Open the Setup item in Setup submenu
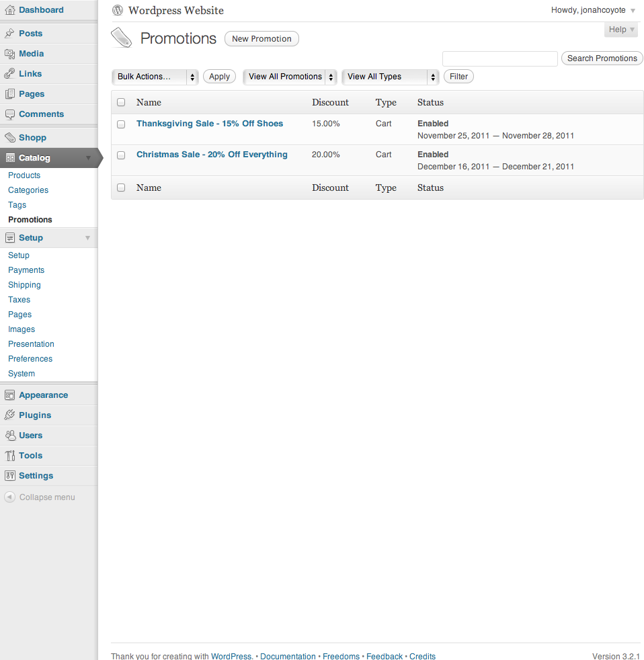This screenshot has width=644, height=660. pyautogui.click(x=19, y=255)
